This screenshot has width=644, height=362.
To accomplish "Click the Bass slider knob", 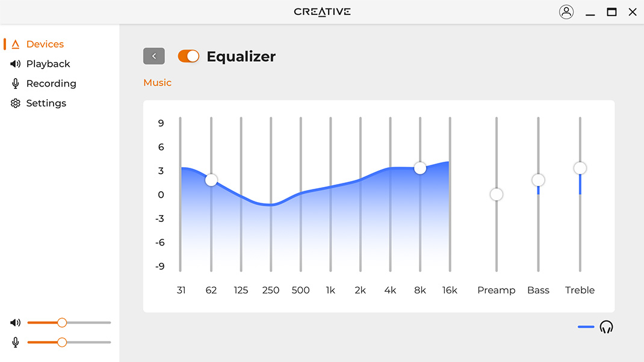I will click(x=538, y=180).
